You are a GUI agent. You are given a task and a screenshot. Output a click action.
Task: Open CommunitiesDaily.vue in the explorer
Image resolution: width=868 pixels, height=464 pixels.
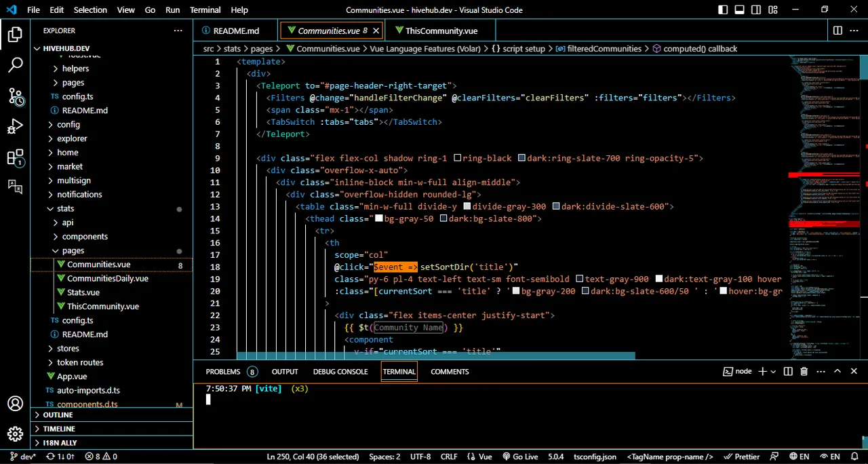click(107, 278)
